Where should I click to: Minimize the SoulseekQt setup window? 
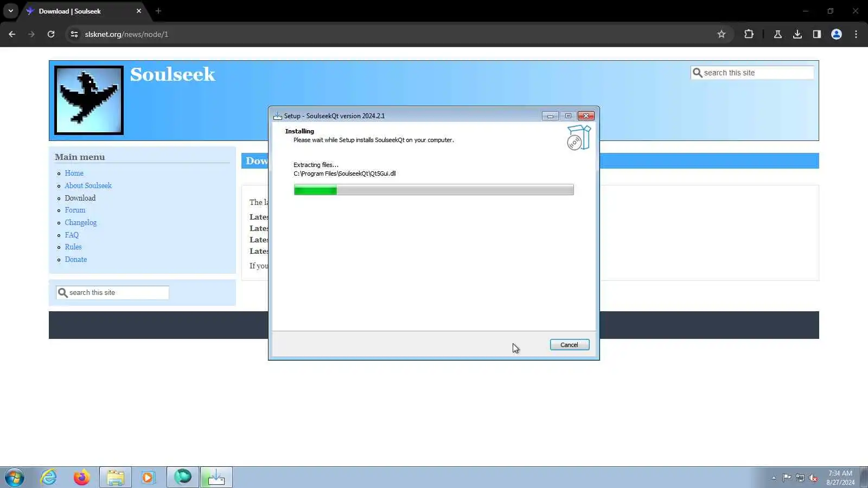[x=550, y=116]
